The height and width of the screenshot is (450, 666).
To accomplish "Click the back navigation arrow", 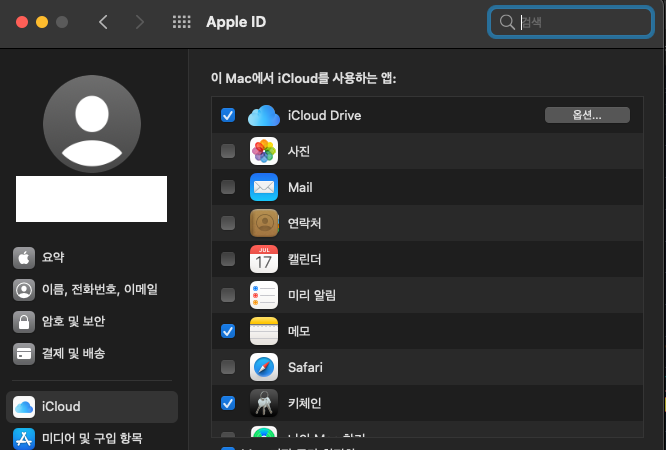I will click(103, 22).
